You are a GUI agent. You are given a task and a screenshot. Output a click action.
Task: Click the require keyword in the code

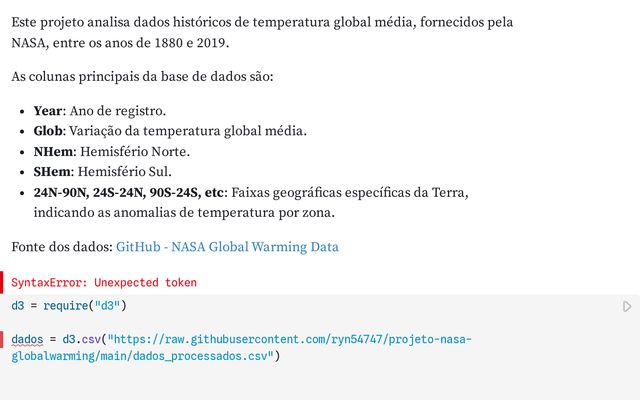pos(65,306)
